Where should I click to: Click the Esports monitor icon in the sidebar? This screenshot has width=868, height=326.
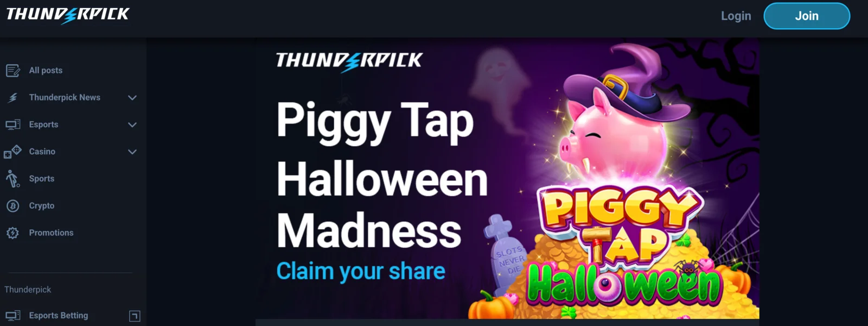pos(13,124)
